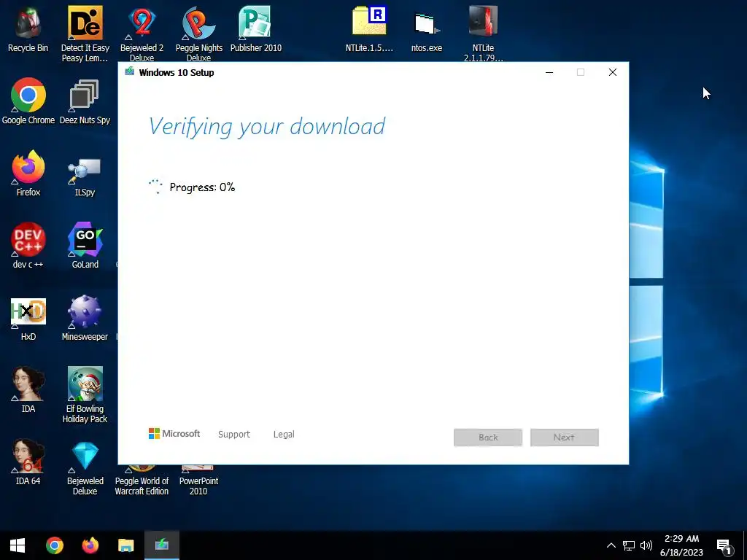This screenshot has height=560, width=747.
Task: Click the 'Verifying your download' heading
Action: 267,127
